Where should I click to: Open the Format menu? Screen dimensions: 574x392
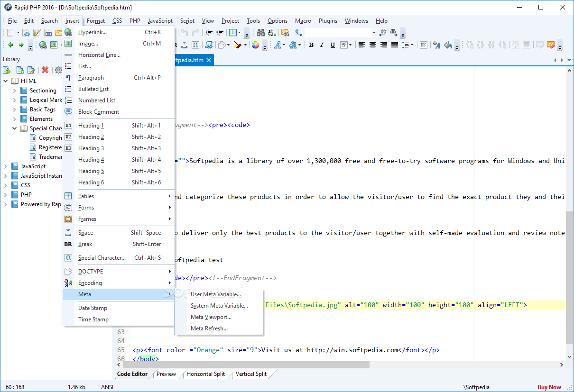pos(96,21)
